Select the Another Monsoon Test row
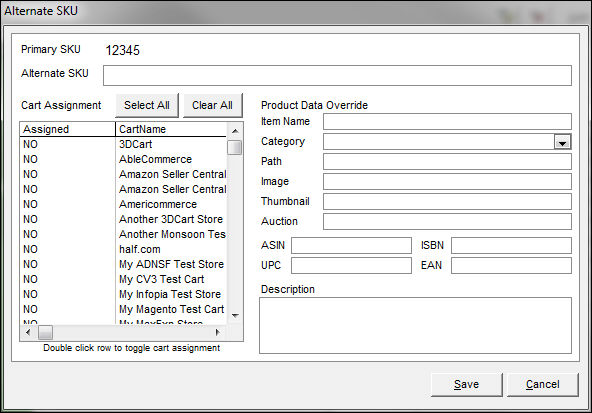This screenshot has height=413, width=592. (123, 234)
